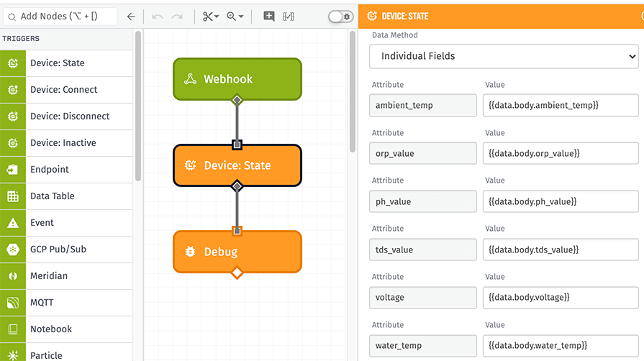Click the Data Table trigger icon

point(13,196)
